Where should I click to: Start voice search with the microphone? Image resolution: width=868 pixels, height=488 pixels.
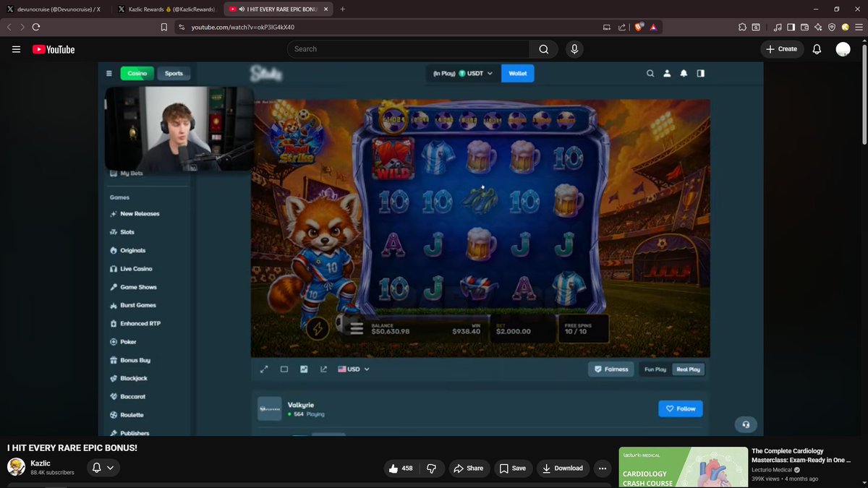pyautogui.click(x=574, y=49)
